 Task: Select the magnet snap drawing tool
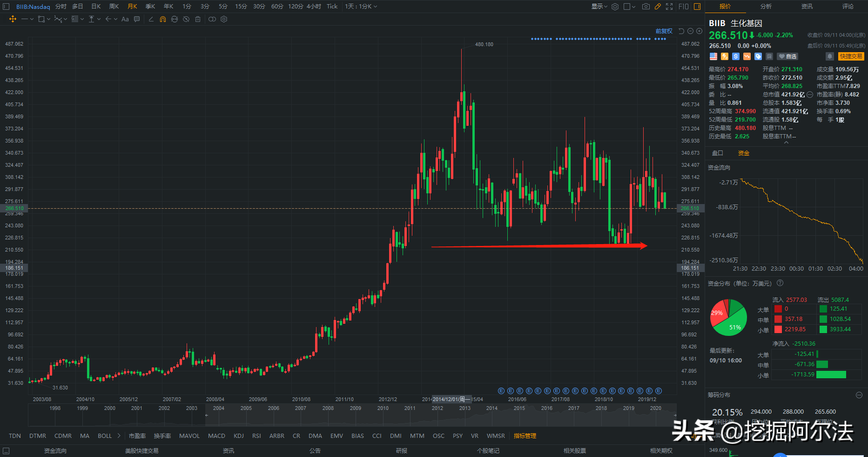pyautogui.click(x=162, y=19)
